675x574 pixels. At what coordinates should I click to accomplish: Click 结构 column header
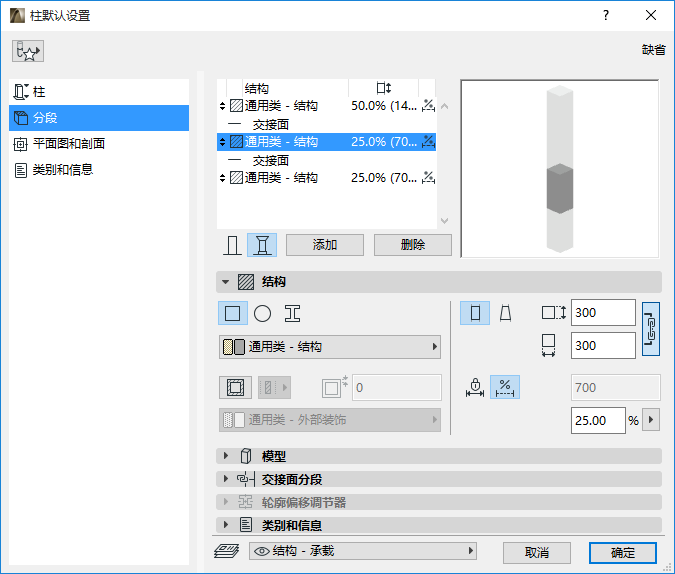click(257, 89)
